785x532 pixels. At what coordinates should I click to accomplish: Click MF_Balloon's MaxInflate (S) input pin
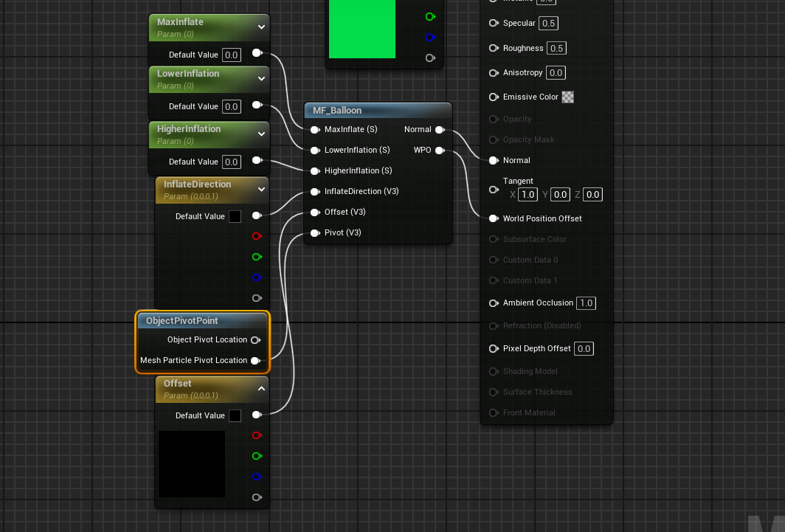(x=315, y=130)
